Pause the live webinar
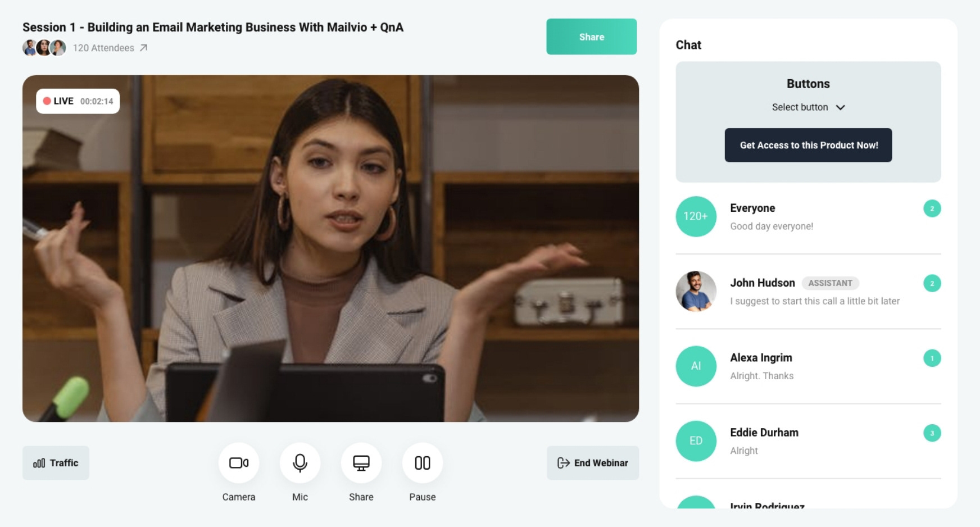This screenshot has height=527, width=980. pyautogui.click(x=423, y=463)
